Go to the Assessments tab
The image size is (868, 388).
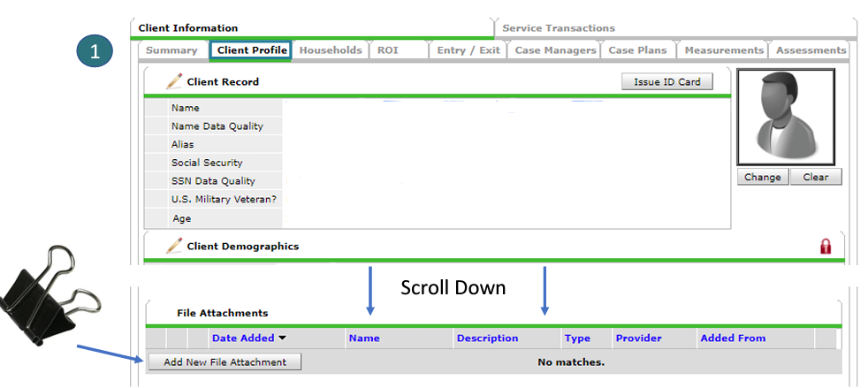point(811,49)
